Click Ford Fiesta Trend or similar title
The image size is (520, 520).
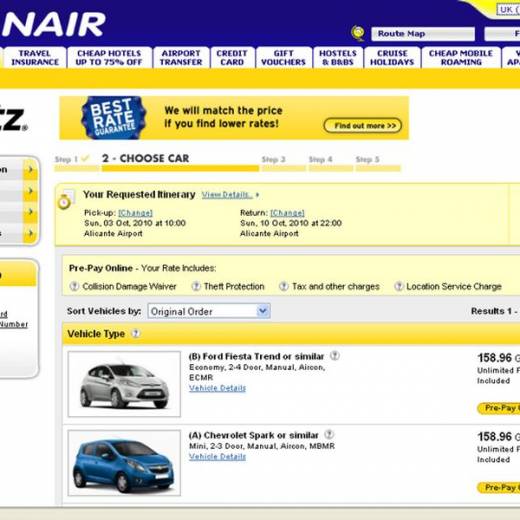[256, 356]
